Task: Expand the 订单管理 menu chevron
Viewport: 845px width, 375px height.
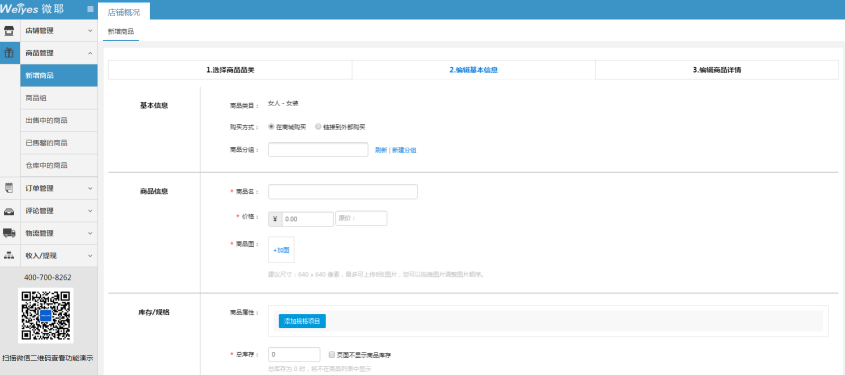Action: (90, 189)
